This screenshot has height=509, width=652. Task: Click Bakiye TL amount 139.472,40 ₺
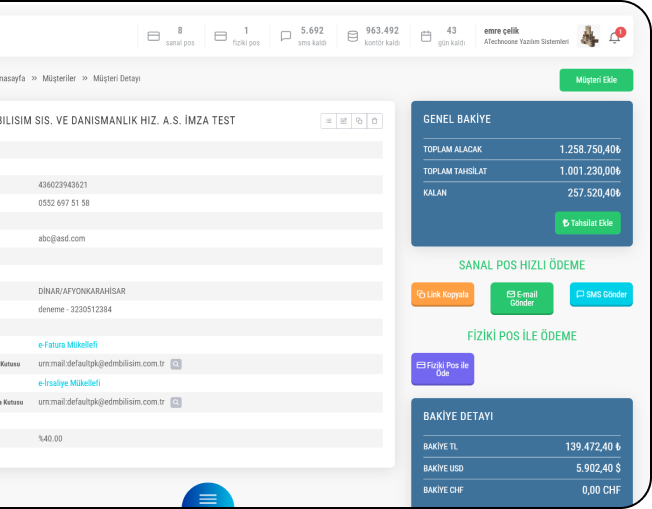click(x=593, y=447)
